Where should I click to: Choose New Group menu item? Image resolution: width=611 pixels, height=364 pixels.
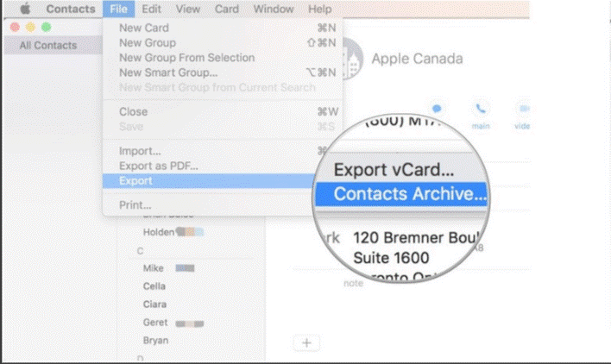coord(223,43)
